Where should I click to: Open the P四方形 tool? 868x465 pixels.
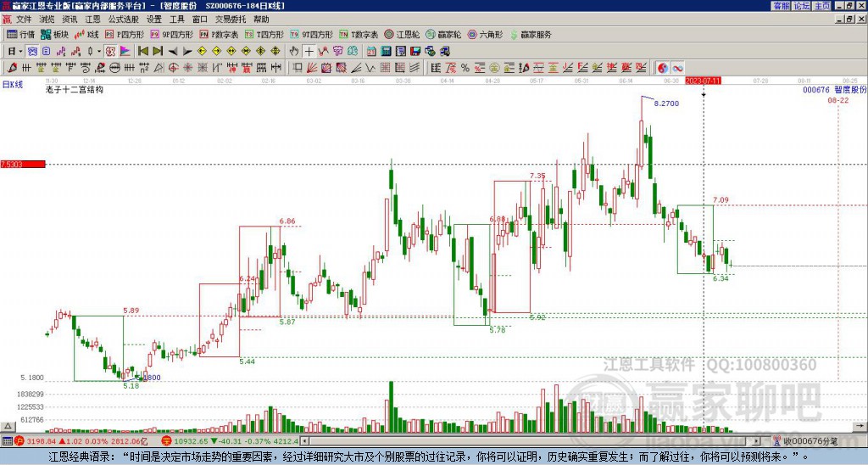pyautogui.click(x=125, y=34)
